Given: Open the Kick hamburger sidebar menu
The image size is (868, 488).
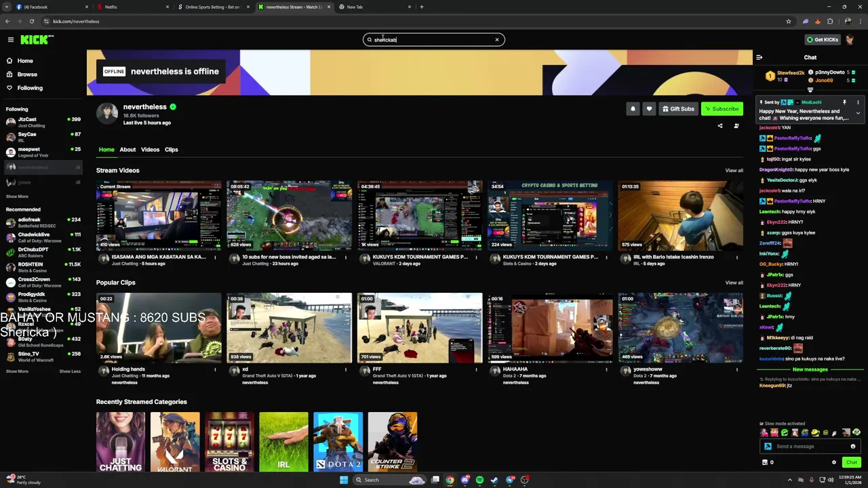Looking at the screenshot, I should coord(11,40).
